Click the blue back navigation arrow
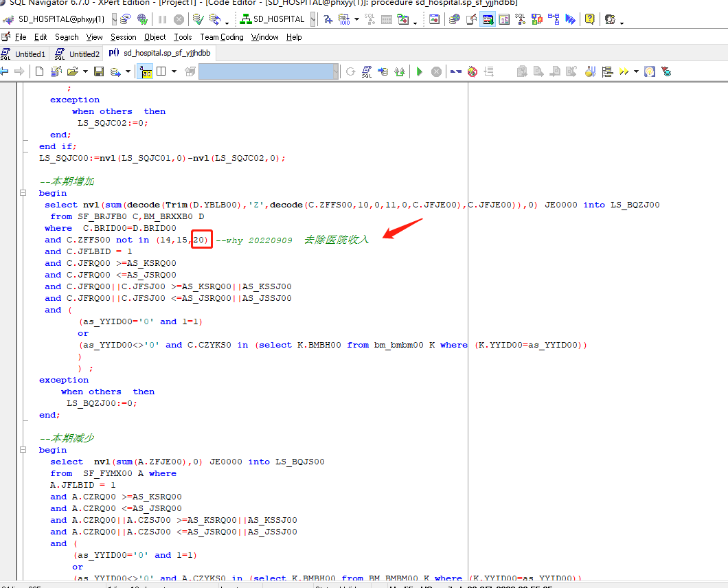The width and height of the screenshot is (728, 588). pyautogui.click(x=4, y=71)
